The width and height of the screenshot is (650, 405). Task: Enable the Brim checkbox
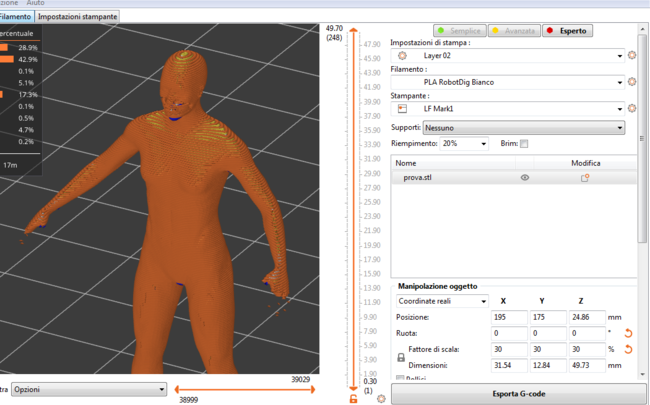[x=524, y=144]
